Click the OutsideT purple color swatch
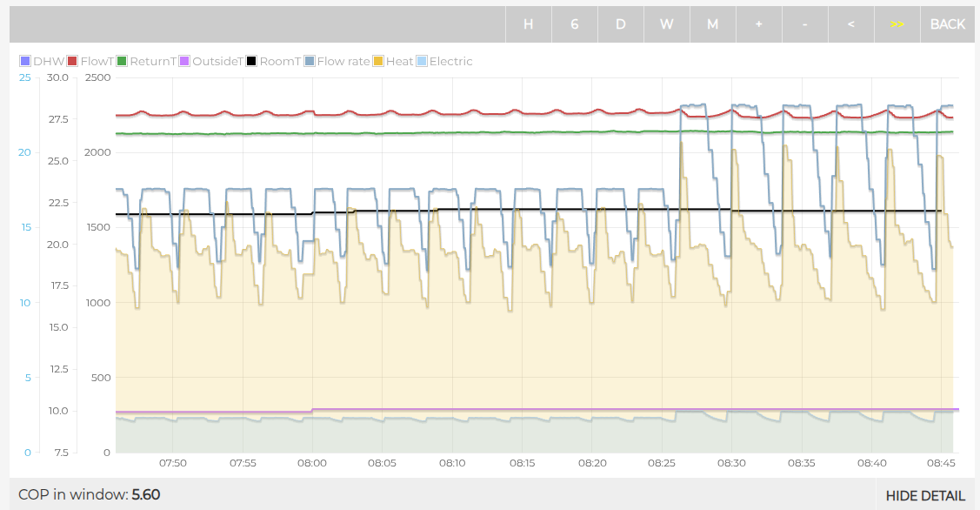The width and height of the screenshot is (980, 510). [x=184, y=62]
